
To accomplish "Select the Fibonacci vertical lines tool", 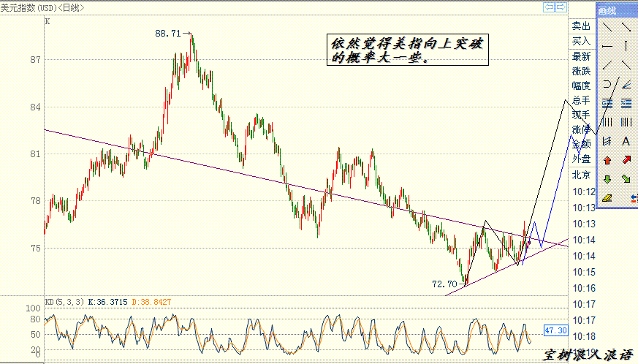I will (626, 122).
